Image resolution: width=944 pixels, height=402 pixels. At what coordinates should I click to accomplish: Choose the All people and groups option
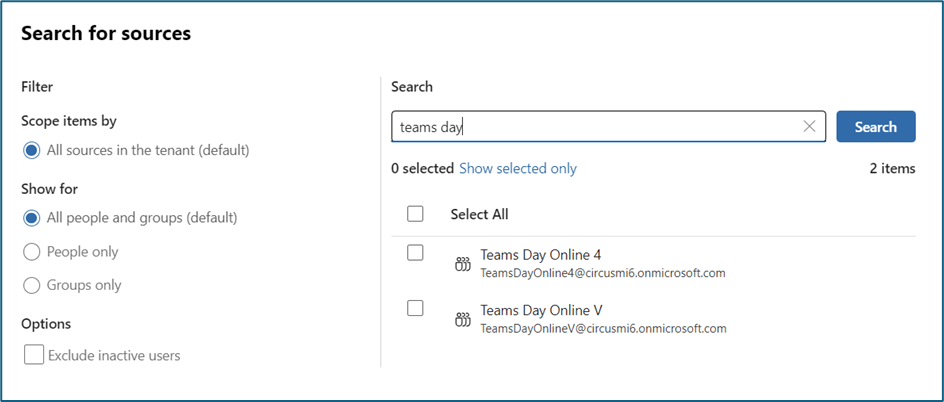32,218
